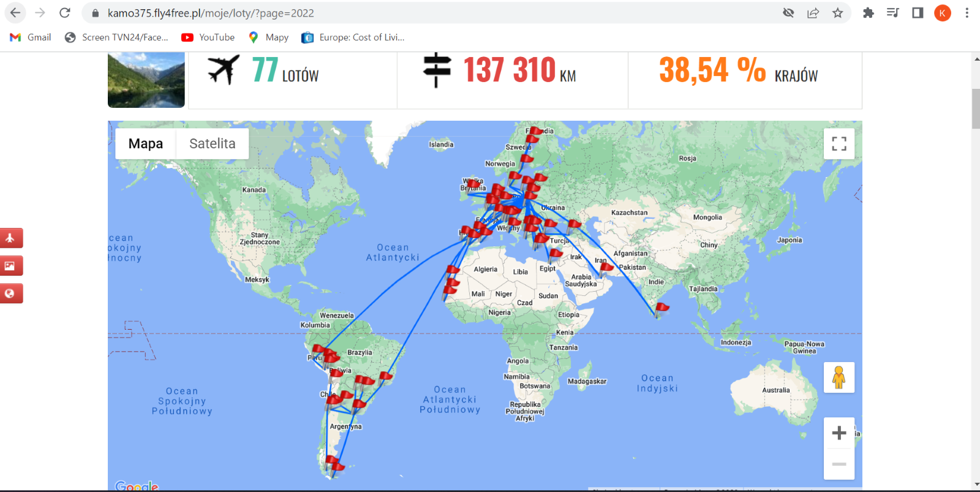Select the Mapa map type

pos(146,143)
